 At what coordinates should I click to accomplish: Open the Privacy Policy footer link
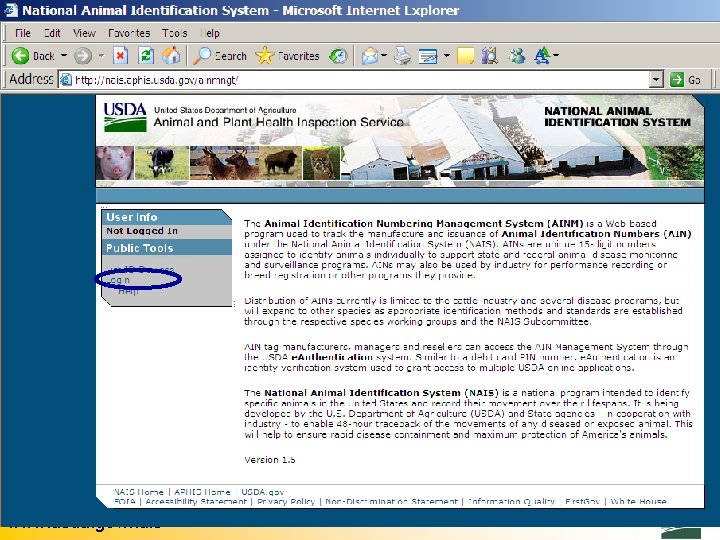[286, 501]
